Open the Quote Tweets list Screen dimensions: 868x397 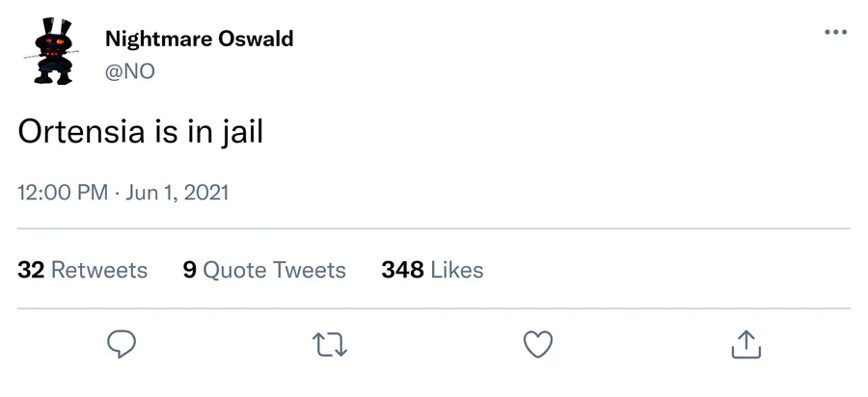(x=274, y=270)
